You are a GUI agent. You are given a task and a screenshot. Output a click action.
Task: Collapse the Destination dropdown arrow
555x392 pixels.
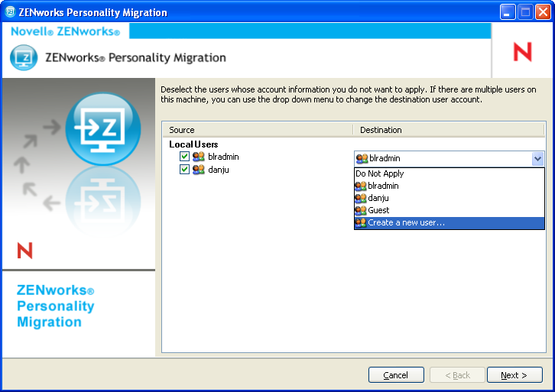(537, 158)
